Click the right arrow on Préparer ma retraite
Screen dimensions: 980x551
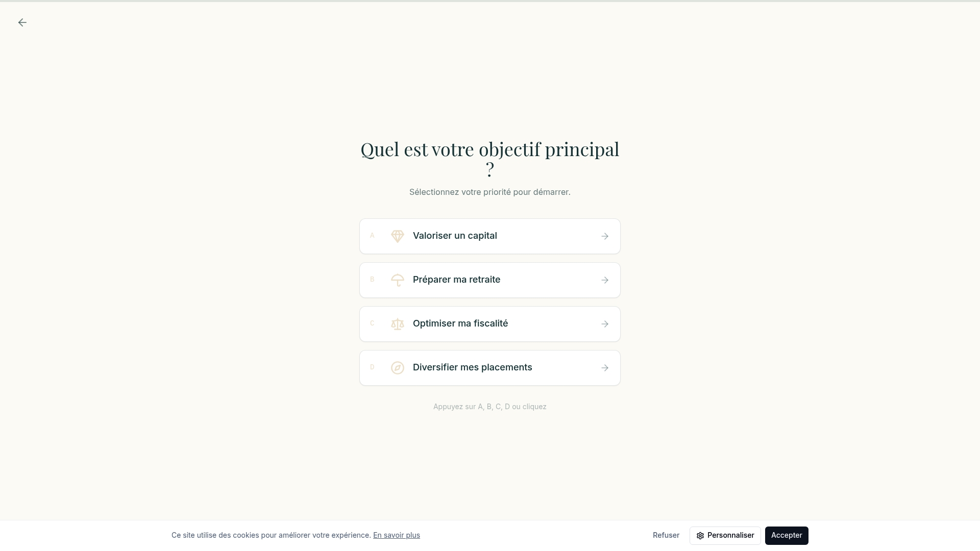pyautogui.click(x=604, y=280)
